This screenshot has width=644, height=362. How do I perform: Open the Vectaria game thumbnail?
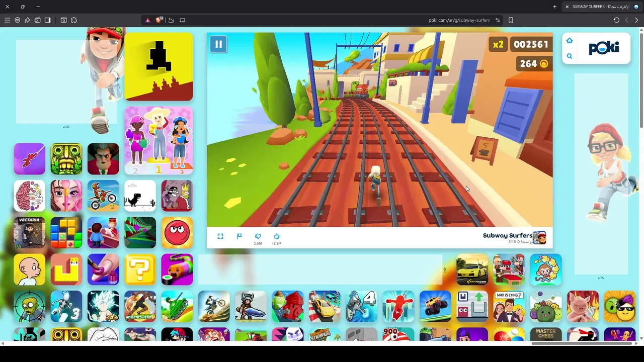[x=29, y=233]
